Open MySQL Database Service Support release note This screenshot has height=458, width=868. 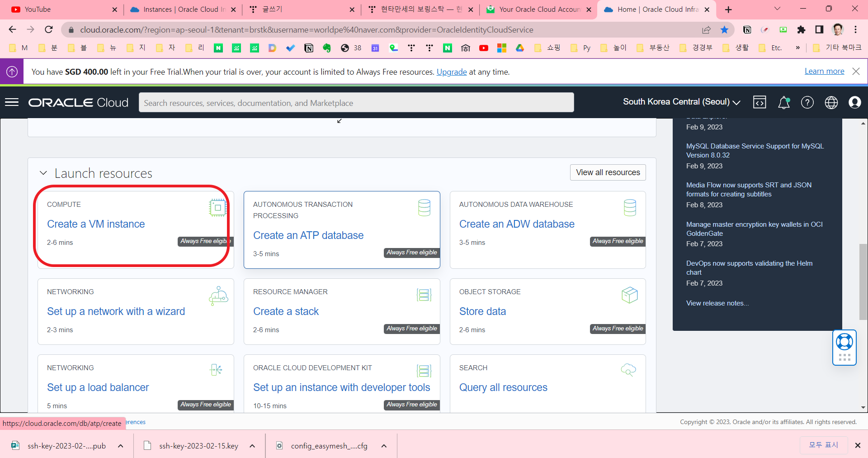[x=755, y=151]
